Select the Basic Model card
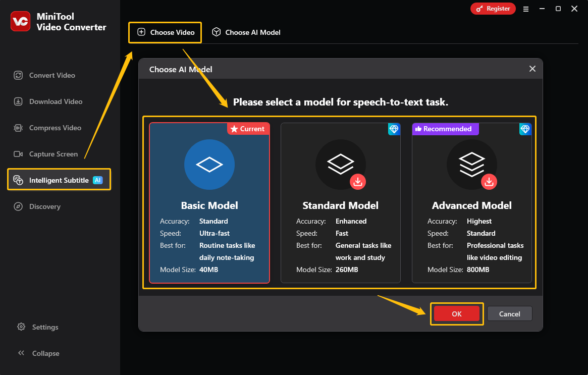This screenshot has height=375, width=588. click(x=209, y=202)
